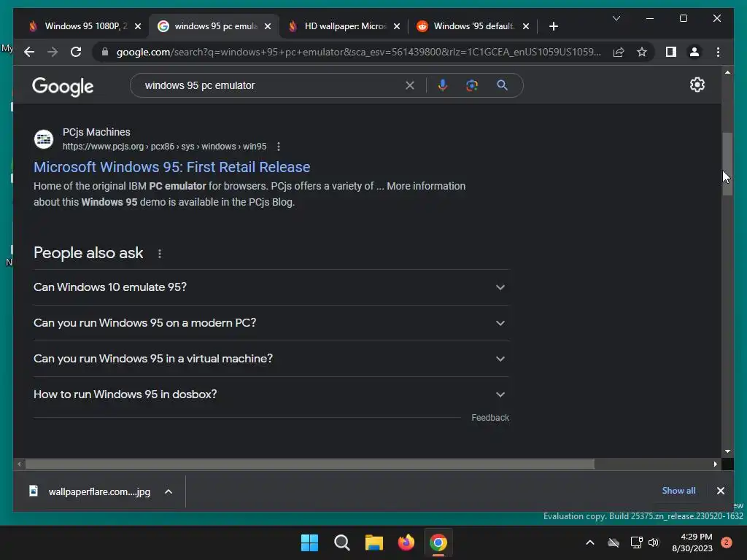This screenshot has height=560, width=747.
Task: Go to Google home via logo
Action: [63, 87]
